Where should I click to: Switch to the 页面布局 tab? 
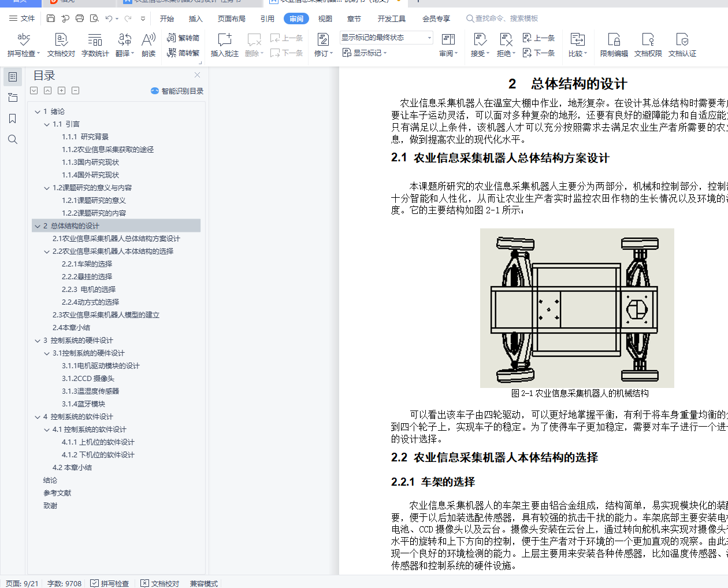[x=232, y=19]
